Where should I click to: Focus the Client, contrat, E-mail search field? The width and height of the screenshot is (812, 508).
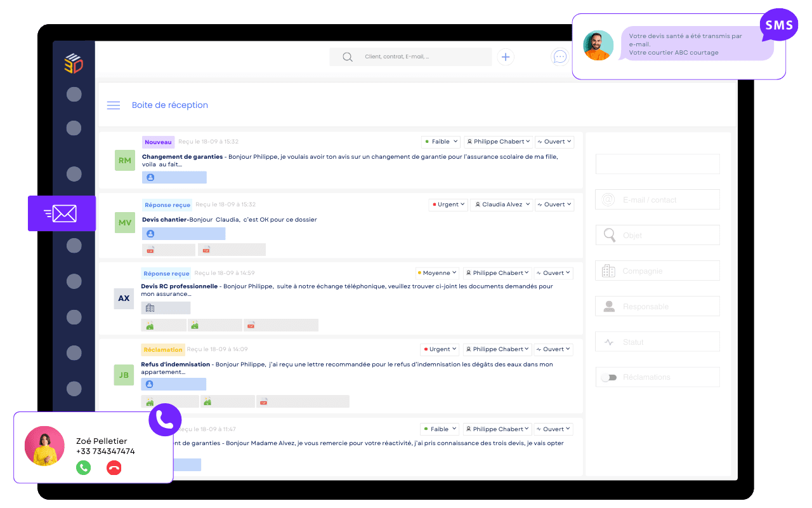point(410,57)
